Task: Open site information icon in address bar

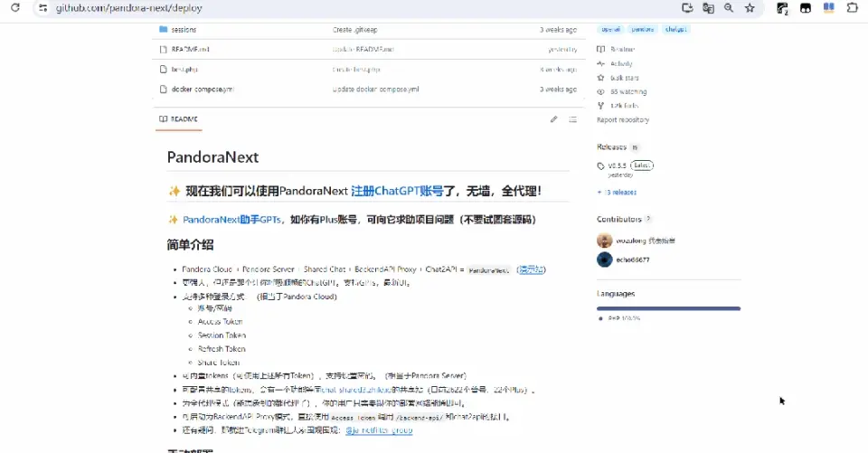Action: (x=42, y=8)
